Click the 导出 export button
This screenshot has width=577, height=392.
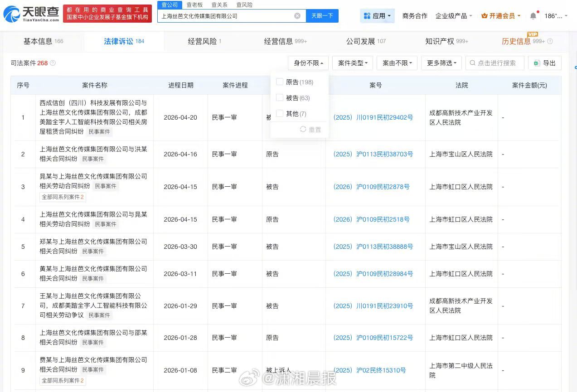click(x=545, y=63)
